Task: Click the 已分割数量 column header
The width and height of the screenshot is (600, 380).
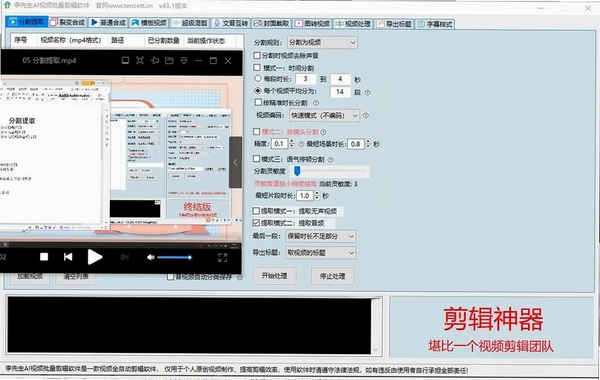Action: click(x=164, y=41)
